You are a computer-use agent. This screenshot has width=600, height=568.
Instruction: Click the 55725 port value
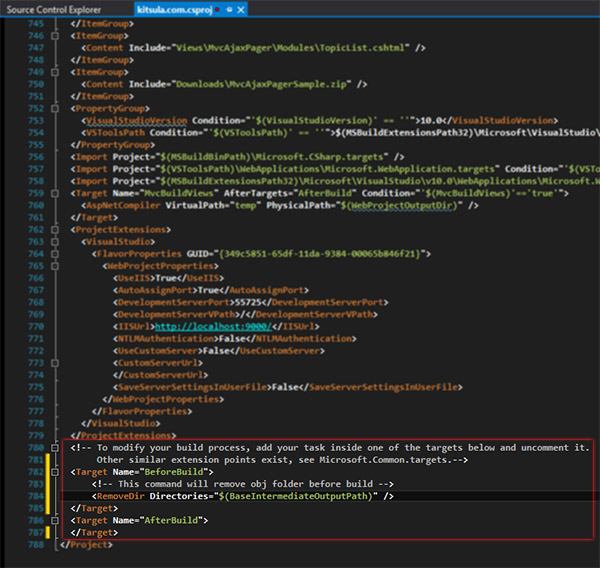[x=248, y=302]
